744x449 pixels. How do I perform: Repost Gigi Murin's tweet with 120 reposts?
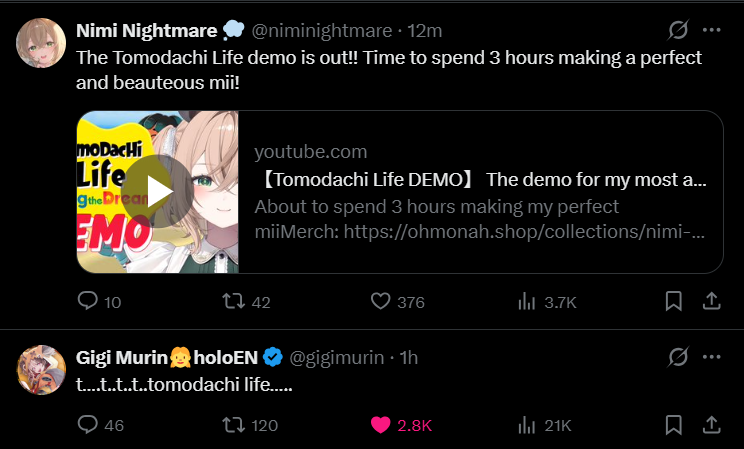233,425
